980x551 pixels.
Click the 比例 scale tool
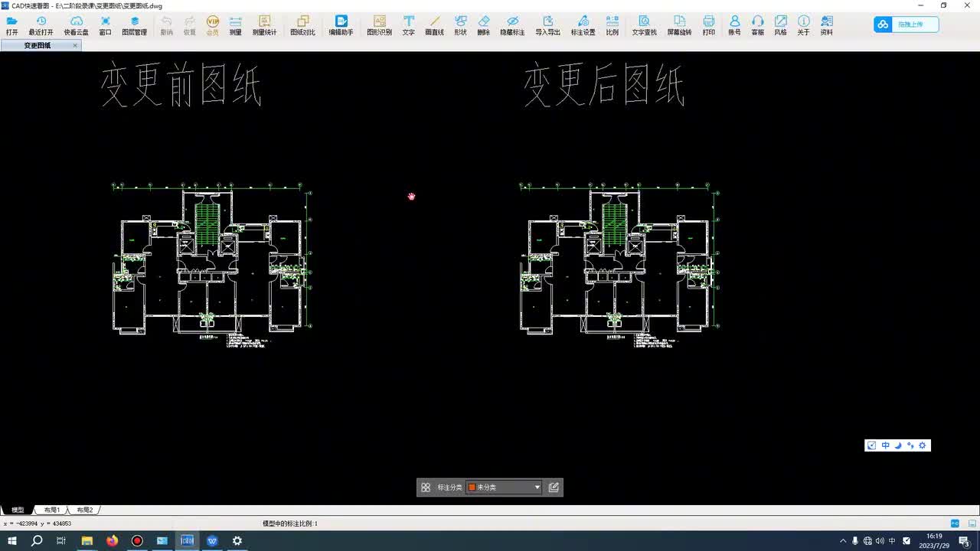612,25
